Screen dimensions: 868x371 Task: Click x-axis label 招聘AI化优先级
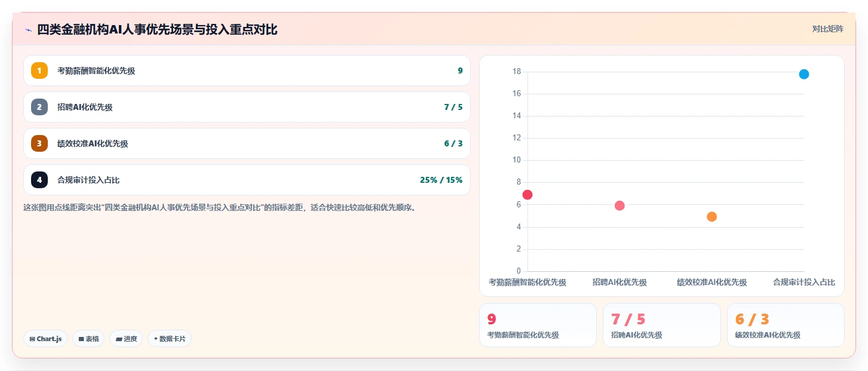(x=619, y=282)
